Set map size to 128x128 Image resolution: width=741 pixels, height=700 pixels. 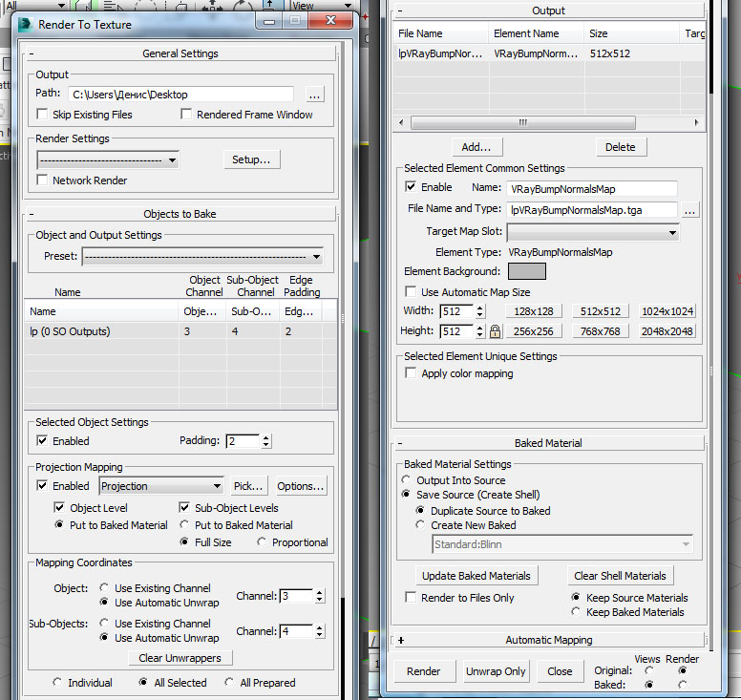tap(534, 311)
